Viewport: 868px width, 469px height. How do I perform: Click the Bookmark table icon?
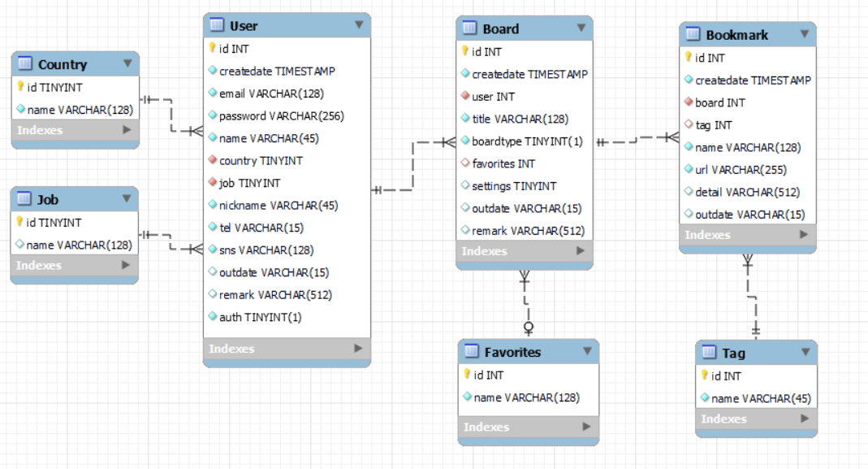(693, 34)
